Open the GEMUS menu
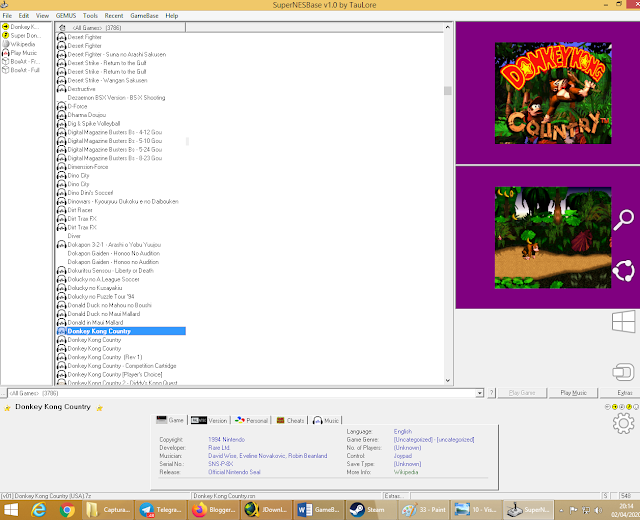Image resolution: width=640 pixels, height=520 pixels. (66, 16)
